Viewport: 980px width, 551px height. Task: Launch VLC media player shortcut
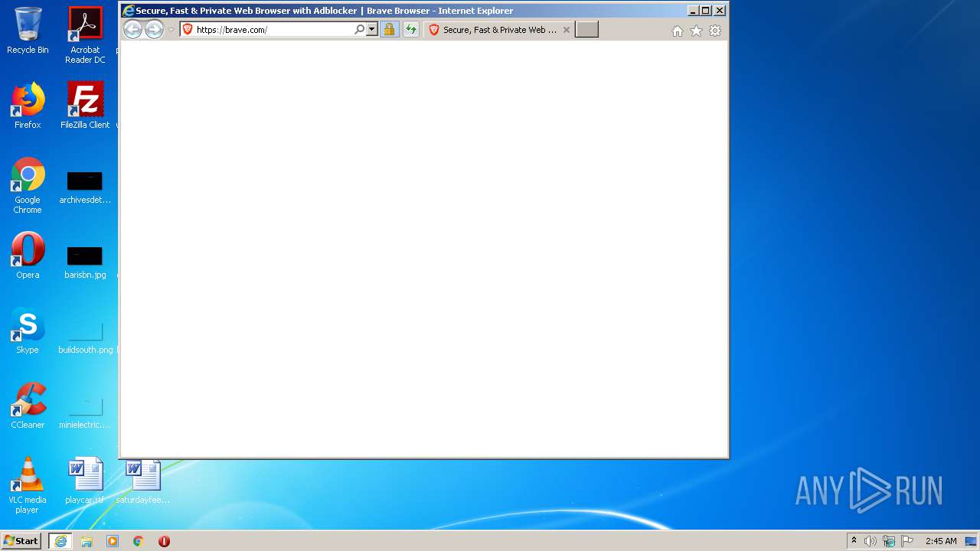28,485
